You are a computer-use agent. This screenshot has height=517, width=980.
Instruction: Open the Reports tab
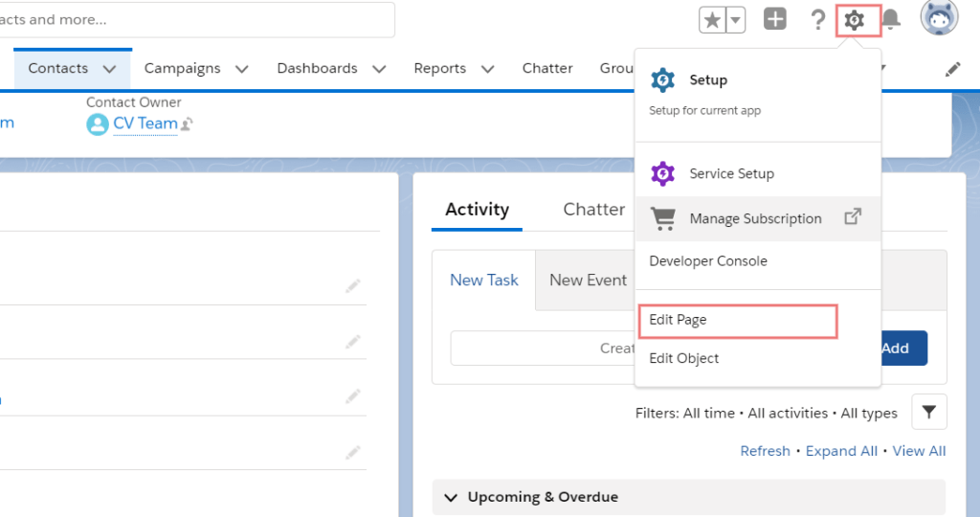pyautogui.click(x=440, y=68)
